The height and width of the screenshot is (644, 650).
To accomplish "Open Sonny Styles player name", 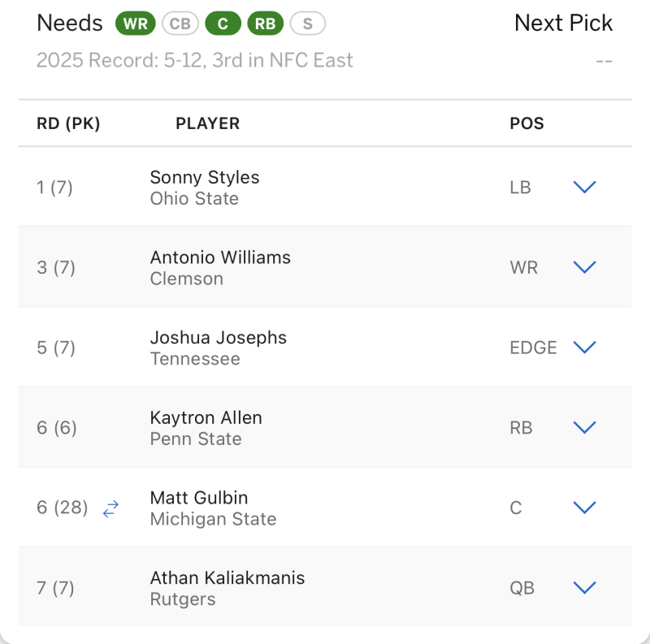I will [x=205, y=177].
